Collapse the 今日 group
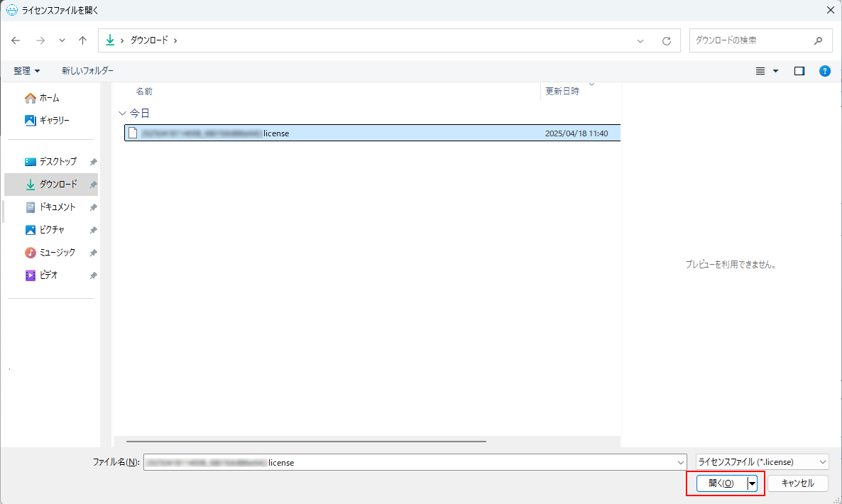The image size is (842, 504). (123, 113)
